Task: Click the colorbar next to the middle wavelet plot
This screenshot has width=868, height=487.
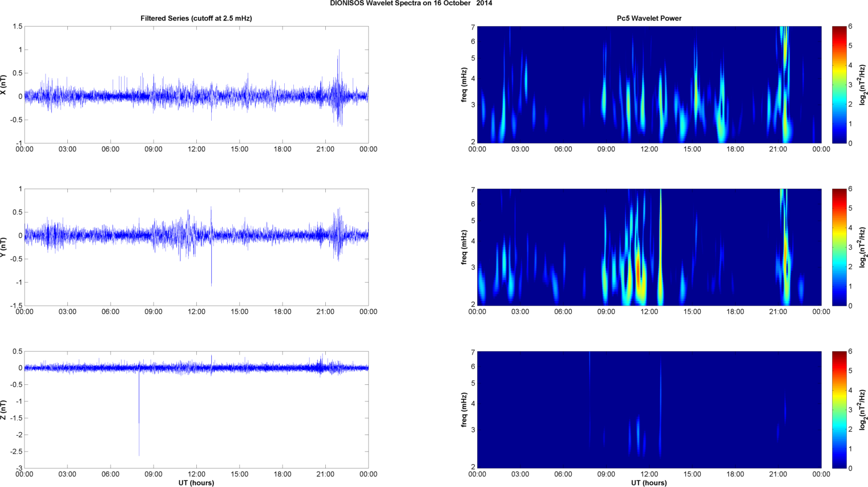Action: pyautogui.click(x=839, y=247)
